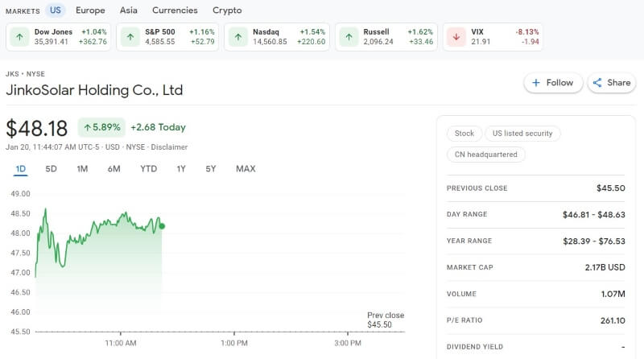Viewport: 644px width, 359px height.
Task: Select the 1D chart range
Action: pos(21,169)
